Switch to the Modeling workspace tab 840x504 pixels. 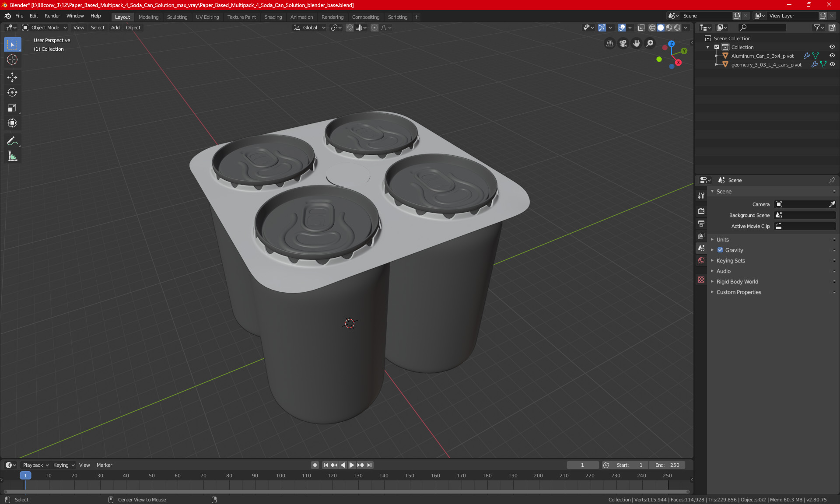(x=148, y=17)
